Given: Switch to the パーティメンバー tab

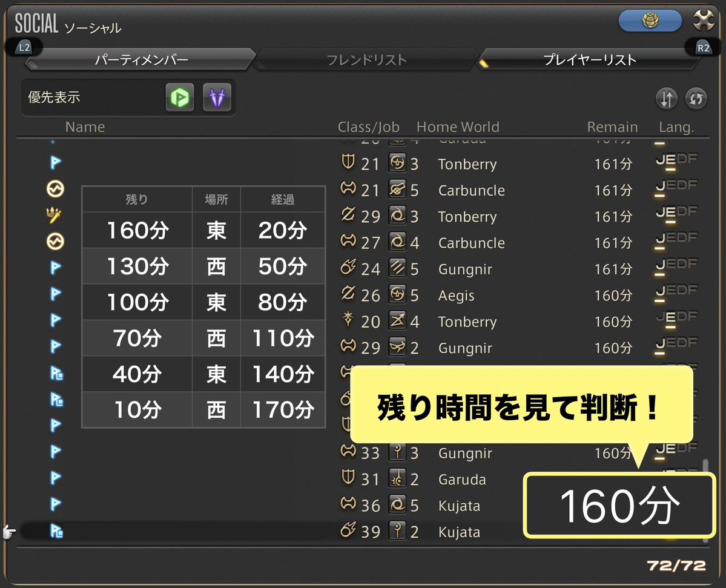Looking at the screenshot, I should 141,60.
